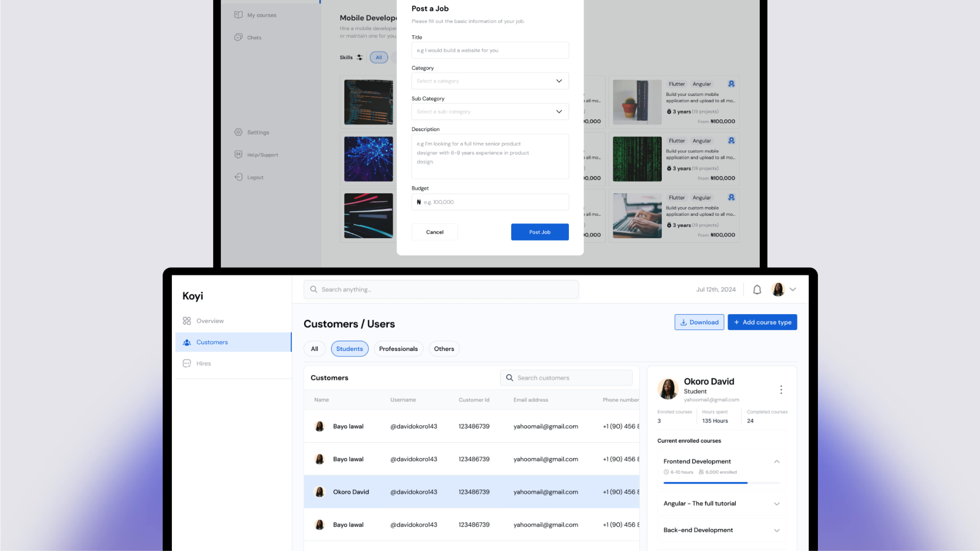Image resolution: width=980 pixels, height=551 pixels.
Task: Expand the profile dropdown chevron
Action: click(x=793, y=289)
